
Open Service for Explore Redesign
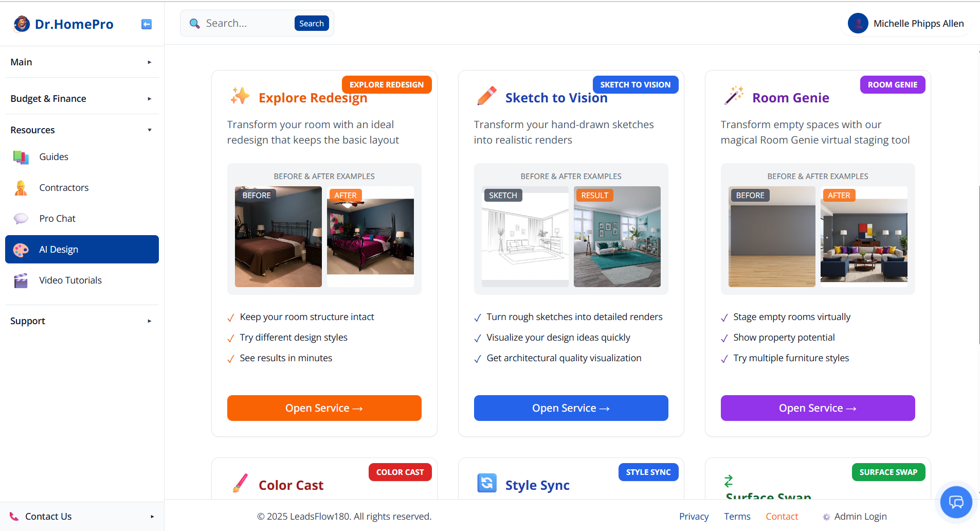coord(324,408)
